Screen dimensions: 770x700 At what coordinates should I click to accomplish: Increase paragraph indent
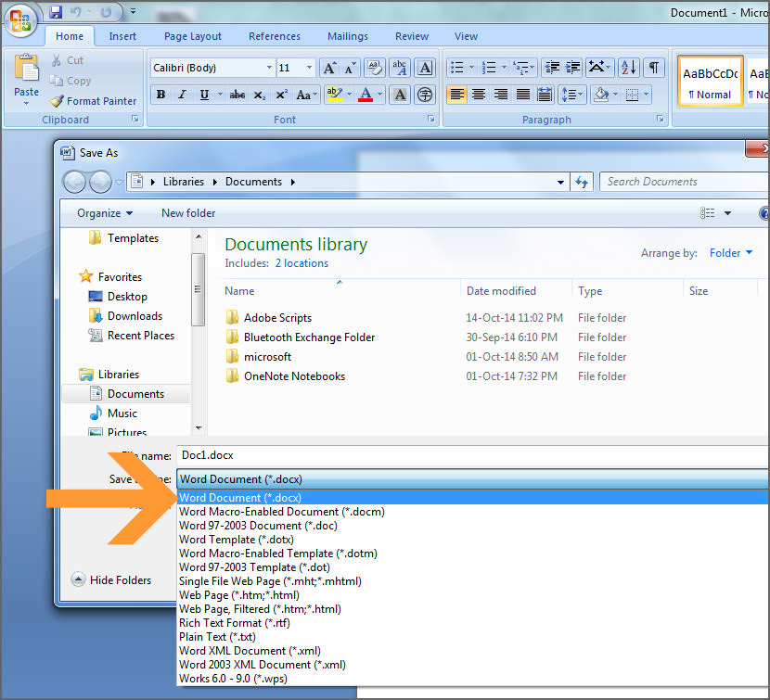click(x=572, y=68)
